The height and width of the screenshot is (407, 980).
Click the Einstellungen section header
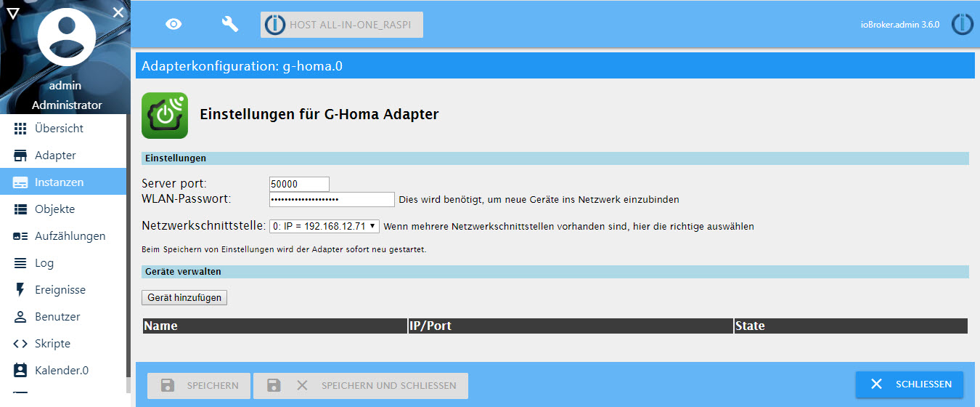tap(555, 158)
